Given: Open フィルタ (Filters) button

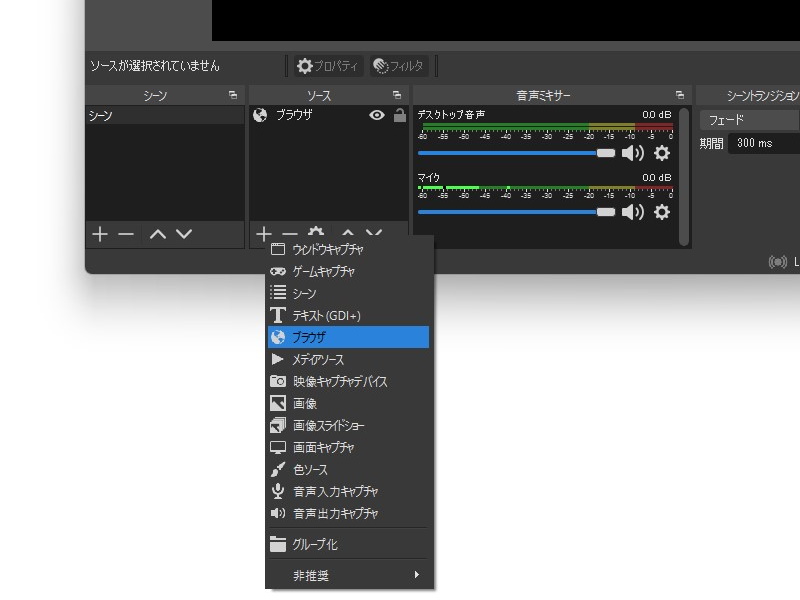Looking at the screenshot, I should [x=399, y=66].
